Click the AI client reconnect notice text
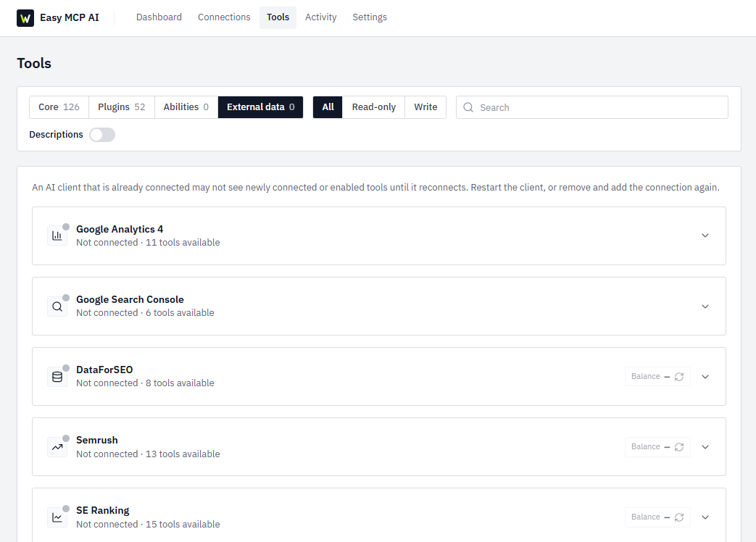The image size is (756, 542). (x=375, y=188)
